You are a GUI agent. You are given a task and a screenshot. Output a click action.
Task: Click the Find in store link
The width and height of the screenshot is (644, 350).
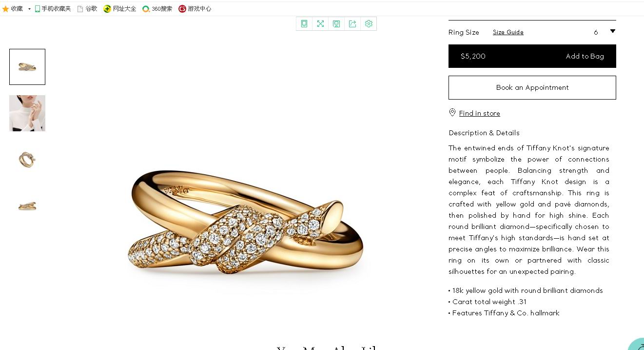point(479,113)
